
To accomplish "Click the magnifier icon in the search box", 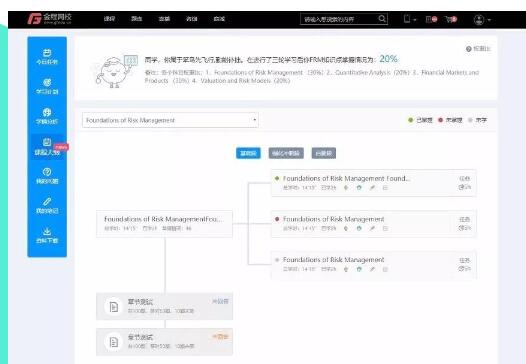I will [x=382, y=19].
